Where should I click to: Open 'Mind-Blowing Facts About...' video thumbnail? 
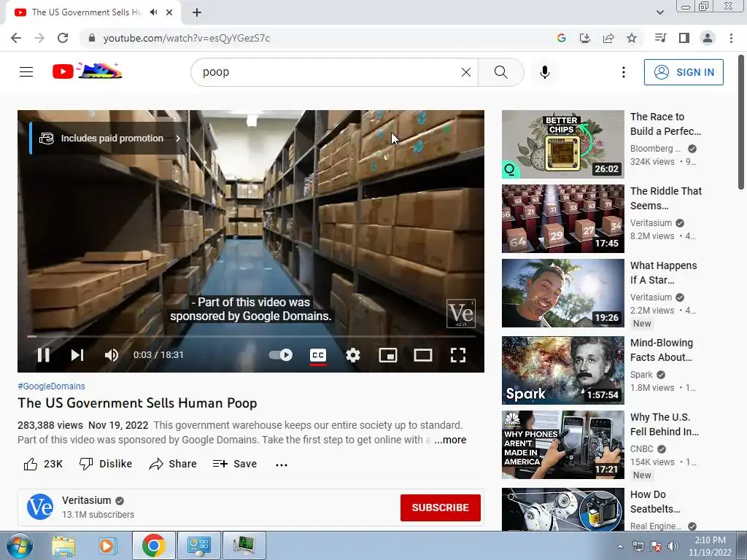(x=562, y=370)
